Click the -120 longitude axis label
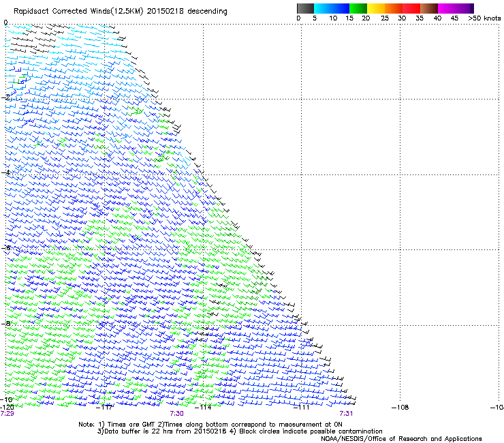This screenshot has width=504, height=443. [x=7, y=408]
